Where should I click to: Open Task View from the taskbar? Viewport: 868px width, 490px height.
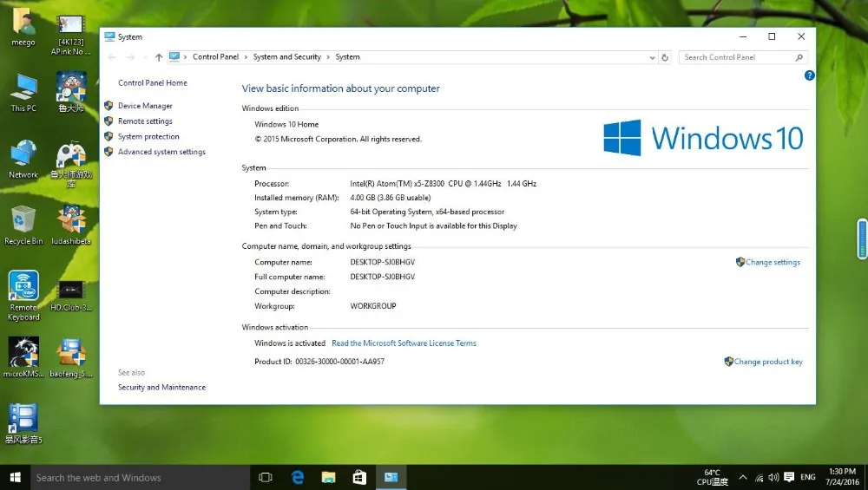266,477
